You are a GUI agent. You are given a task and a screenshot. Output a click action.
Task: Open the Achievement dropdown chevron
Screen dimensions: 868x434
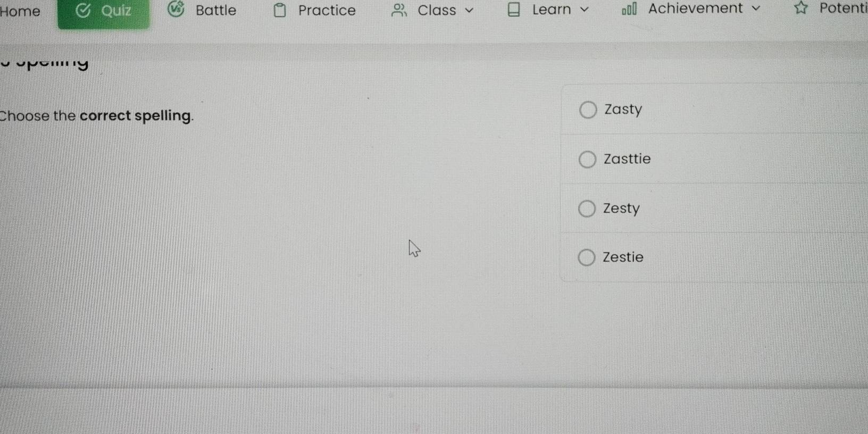(x=756, y=9)
